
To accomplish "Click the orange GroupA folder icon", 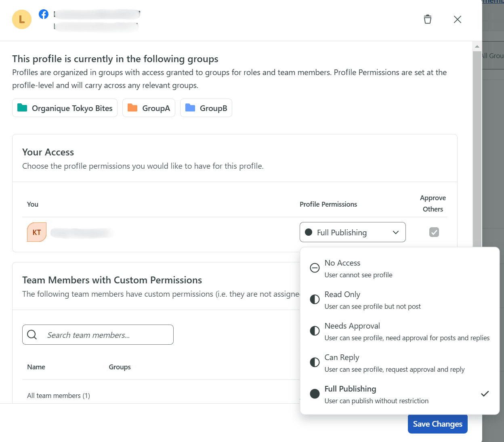I will [132, 108].
